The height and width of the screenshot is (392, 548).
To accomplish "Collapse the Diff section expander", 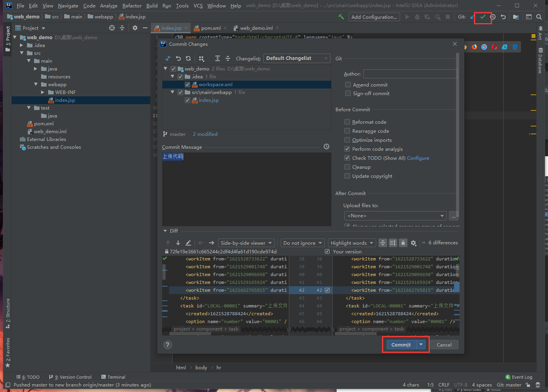I will 165,231.
